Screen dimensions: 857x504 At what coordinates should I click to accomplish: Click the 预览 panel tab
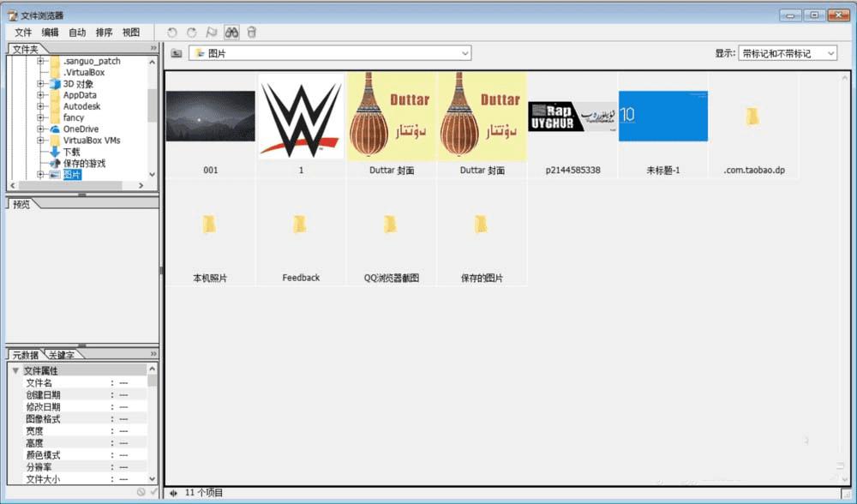pos(22,205)
